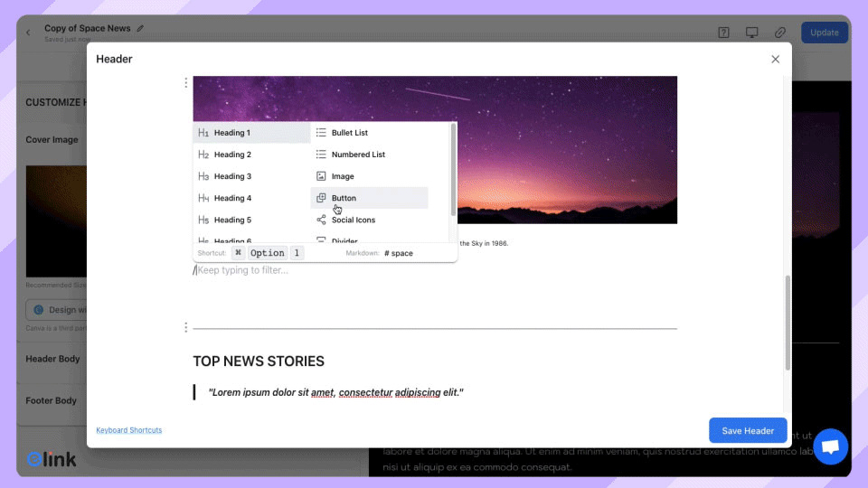This screenshot has height=488, width=868.
Task: Save the header changes
Action: click(x=748, y=430)
